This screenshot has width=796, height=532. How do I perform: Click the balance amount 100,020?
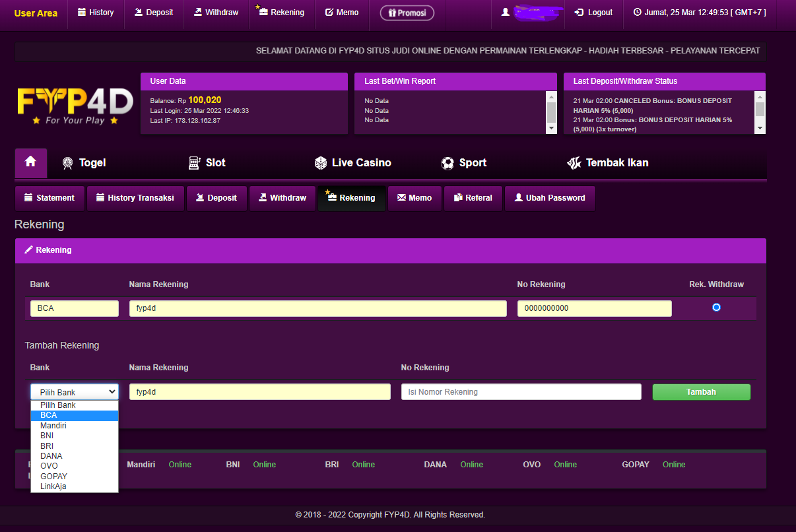pos(205,100)
